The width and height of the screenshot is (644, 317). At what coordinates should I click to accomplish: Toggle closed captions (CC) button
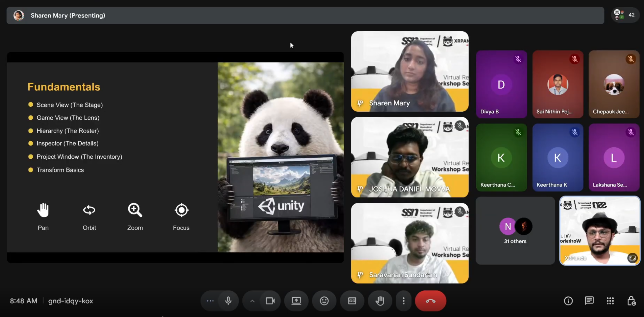click(352, 301)
